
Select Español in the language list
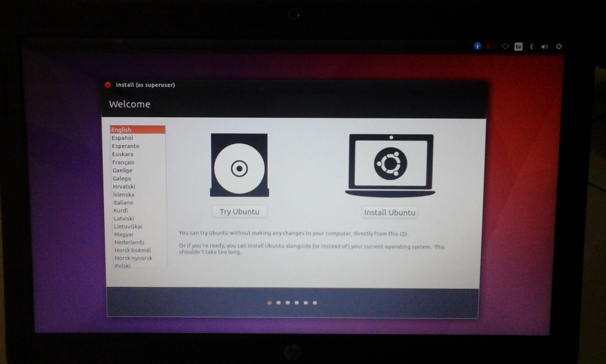(122, 137)
